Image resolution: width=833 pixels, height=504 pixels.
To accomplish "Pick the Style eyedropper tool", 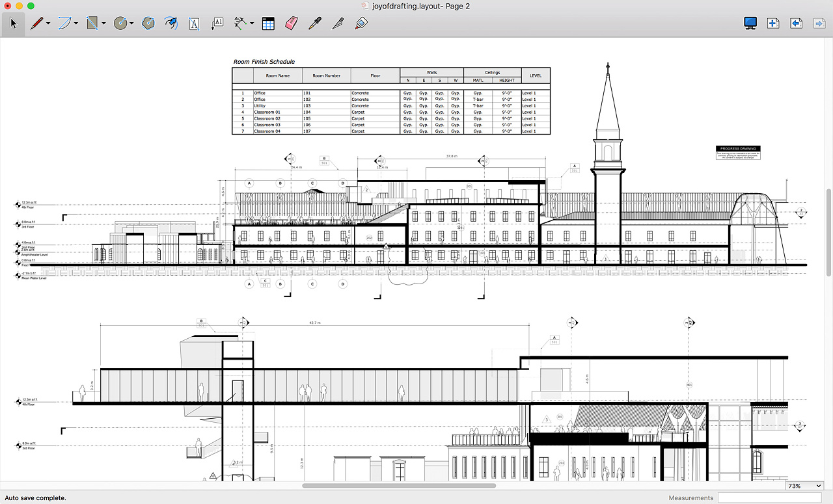I will 314,23.
